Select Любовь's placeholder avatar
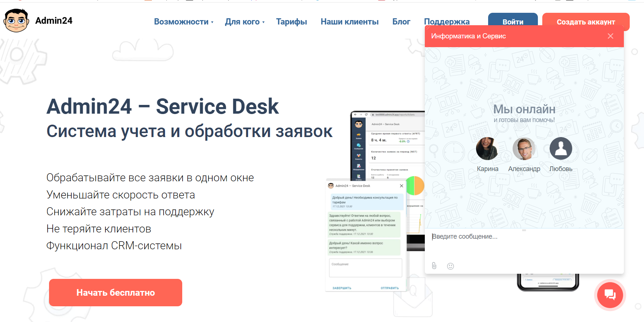644x322 pixels. 561,148
